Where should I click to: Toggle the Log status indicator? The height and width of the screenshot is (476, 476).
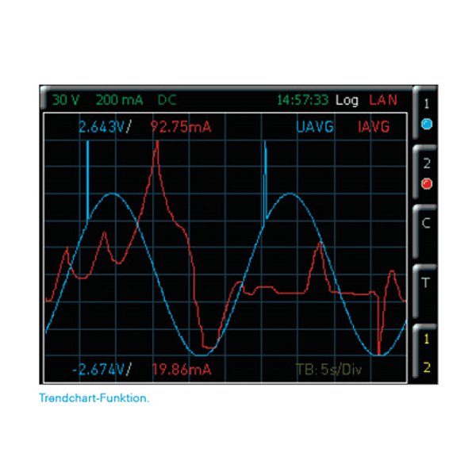(347, 100)
